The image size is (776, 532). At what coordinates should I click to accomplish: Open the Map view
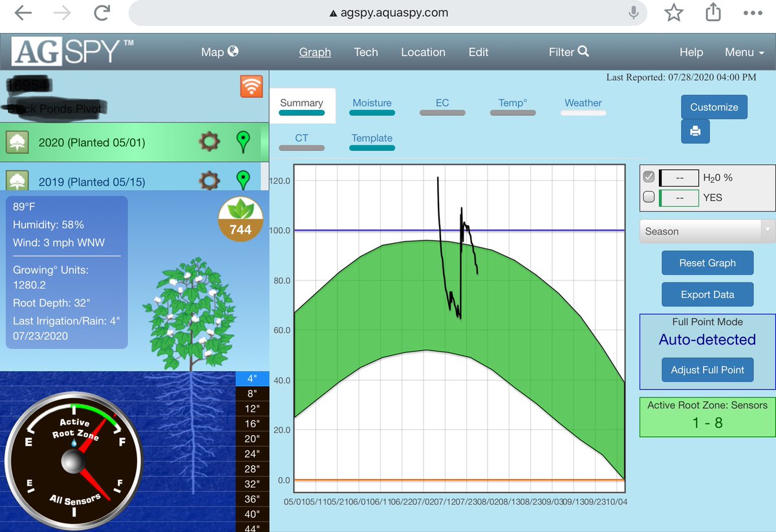pyautogui.click(x=220, y=52)
